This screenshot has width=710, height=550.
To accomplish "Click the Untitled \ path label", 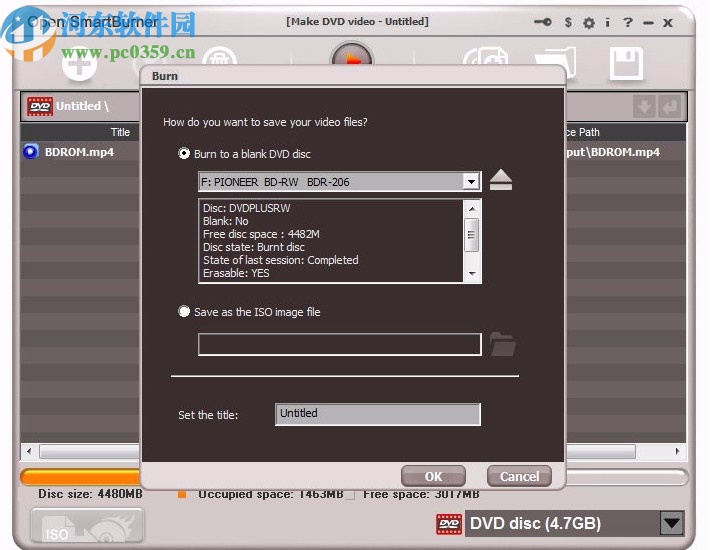I will pyautogui.click(x=82, y=106).
